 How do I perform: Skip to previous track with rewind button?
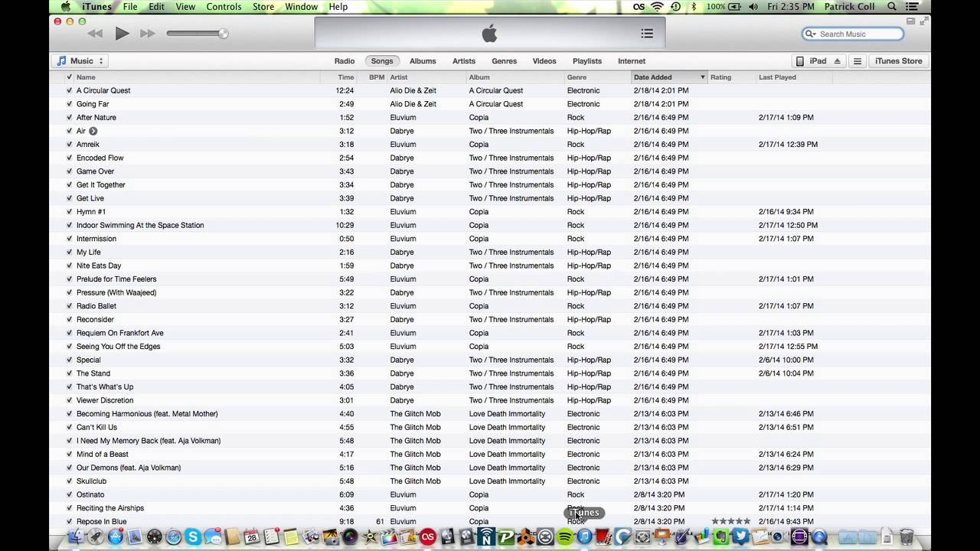(95, 34)
